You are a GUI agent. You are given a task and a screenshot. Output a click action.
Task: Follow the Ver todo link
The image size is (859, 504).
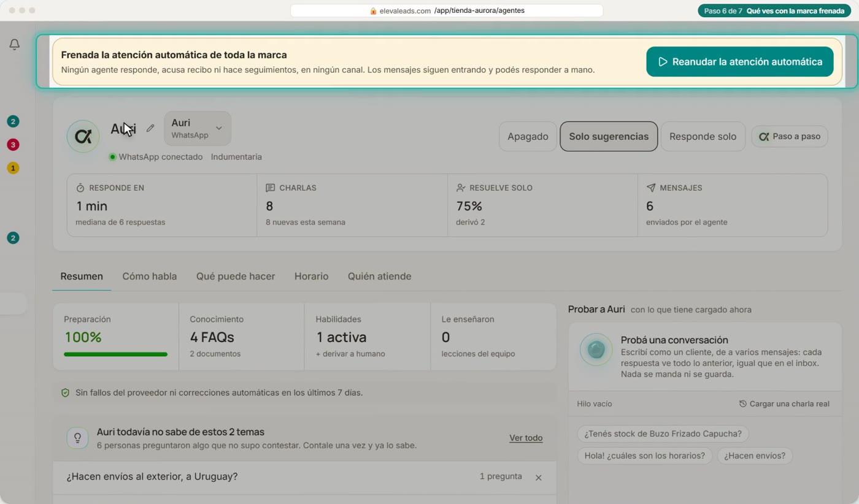pyautogui.click(x=526, y=438)
